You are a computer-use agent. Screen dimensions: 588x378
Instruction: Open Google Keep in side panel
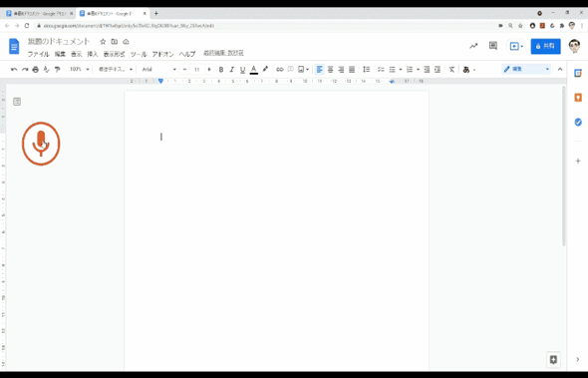[578, 98]
